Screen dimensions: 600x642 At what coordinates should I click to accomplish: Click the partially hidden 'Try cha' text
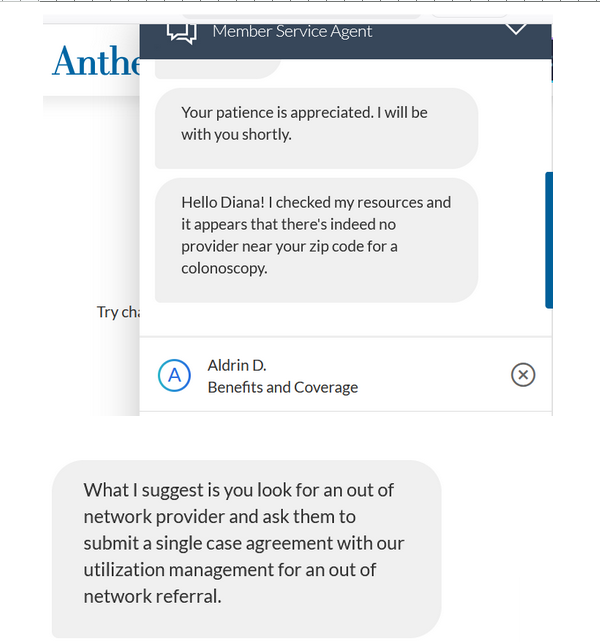[118, 312]
